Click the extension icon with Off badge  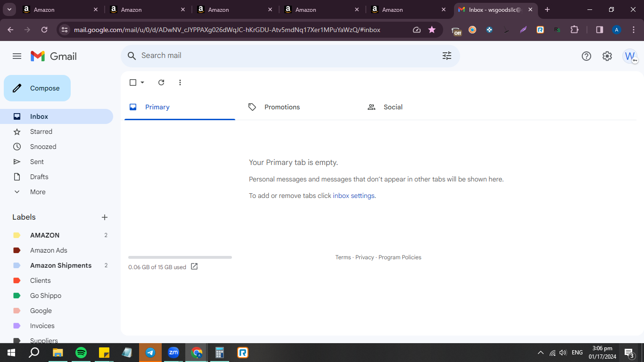coord(456,31)
